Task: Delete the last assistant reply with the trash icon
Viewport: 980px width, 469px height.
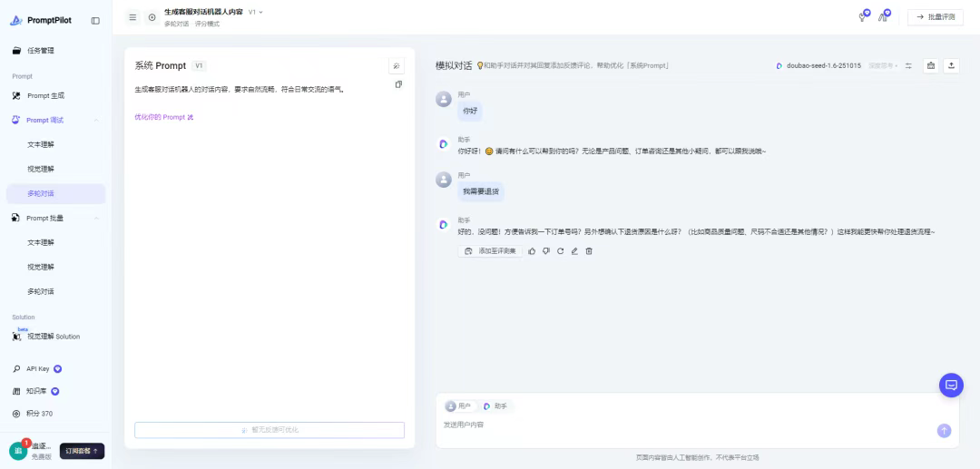Action: tap(589, 251)
